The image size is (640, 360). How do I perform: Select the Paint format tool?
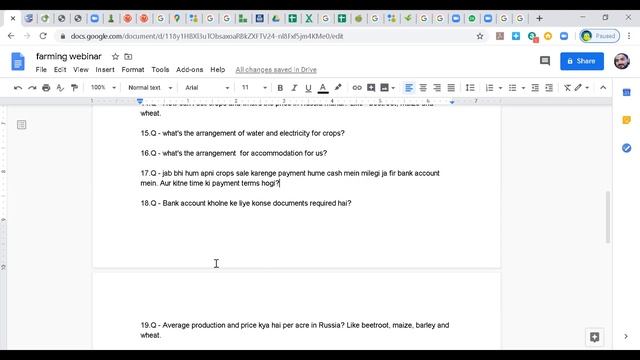pos(74,88)
